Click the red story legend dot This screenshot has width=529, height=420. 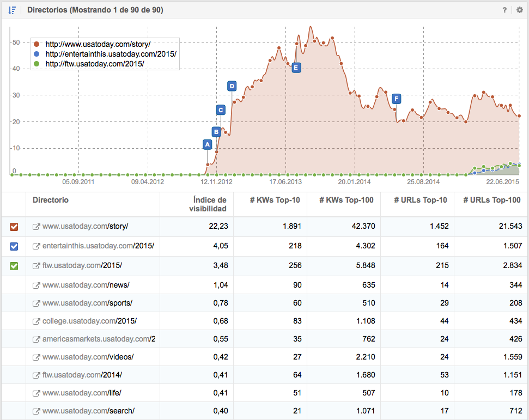(37, 44)
